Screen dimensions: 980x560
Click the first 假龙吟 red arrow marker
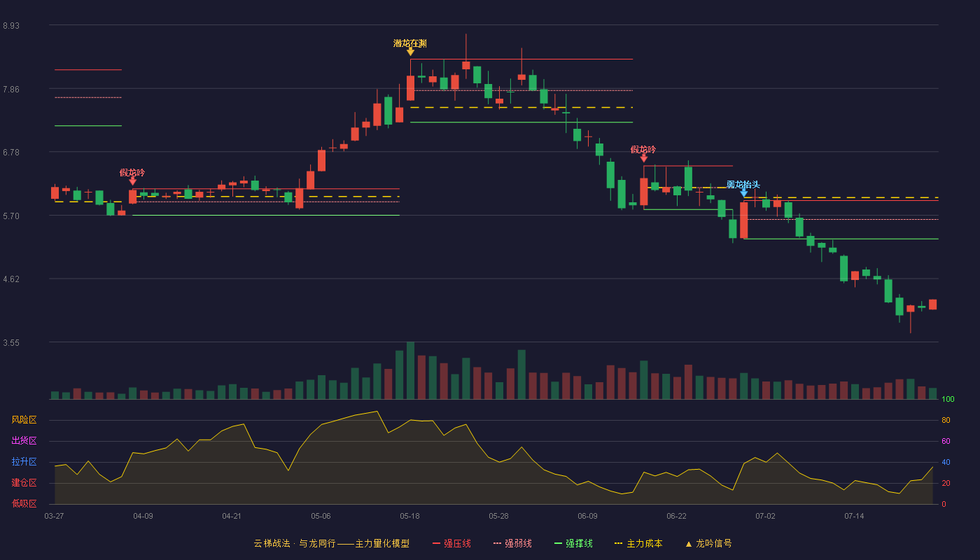pyautogui.click(x=132, y=181)
